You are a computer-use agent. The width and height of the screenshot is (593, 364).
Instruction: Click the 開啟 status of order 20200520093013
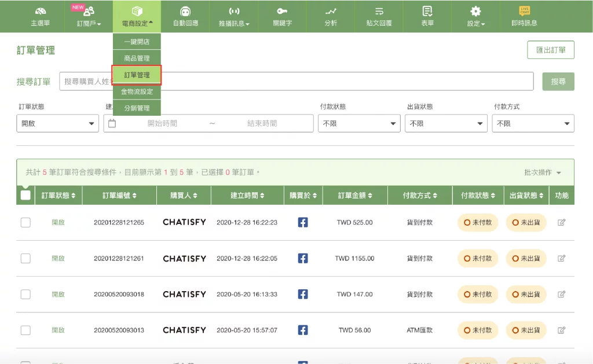(58, 330)
